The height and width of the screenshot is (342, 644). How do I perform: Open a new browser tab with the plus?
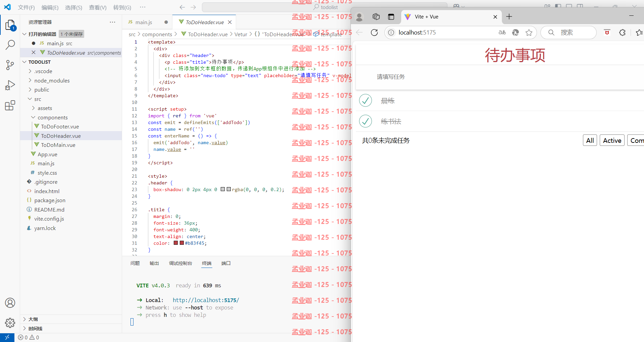click(509, 17)
